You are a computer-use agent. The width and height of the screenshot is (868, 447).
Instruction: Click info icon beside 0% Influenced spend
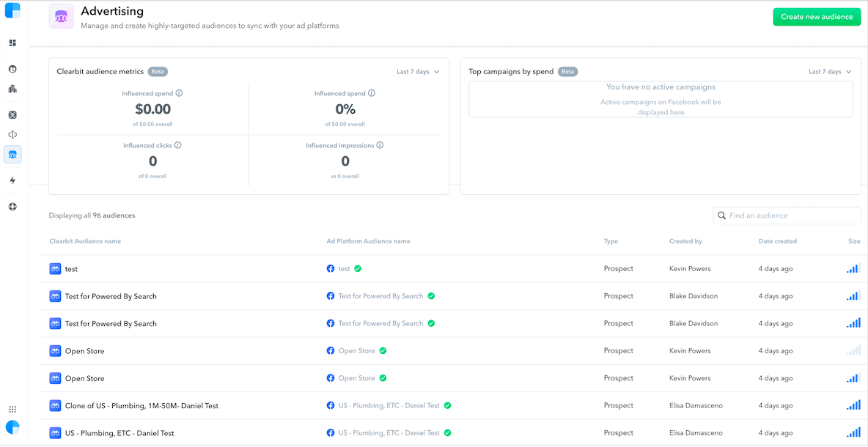(372, 94)
